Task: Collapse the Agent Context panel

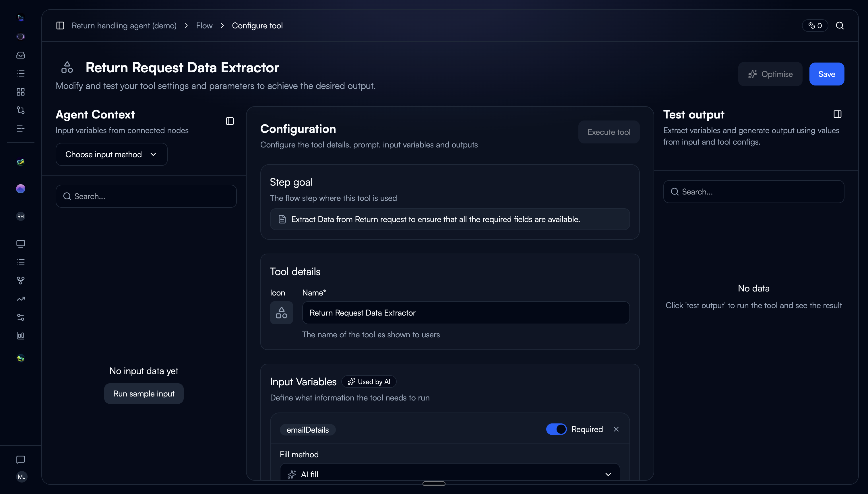Action: point(230,121)
